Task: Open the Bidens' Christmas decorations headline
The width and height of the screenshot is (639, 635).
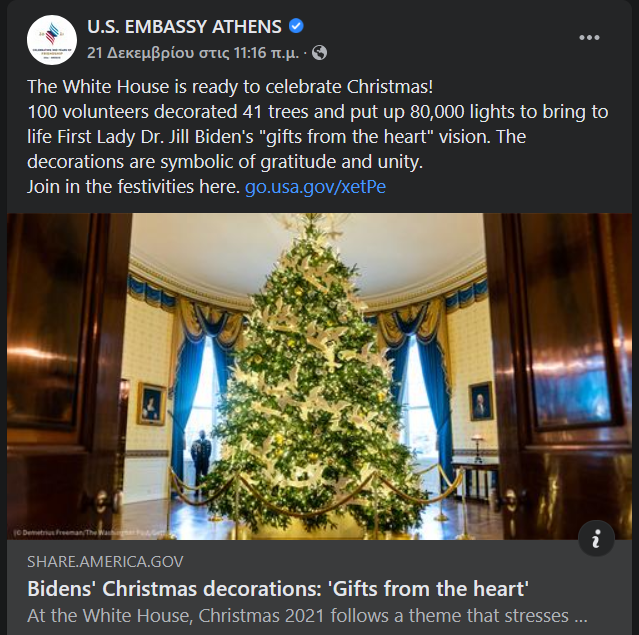Action: [x=278, y=589]
